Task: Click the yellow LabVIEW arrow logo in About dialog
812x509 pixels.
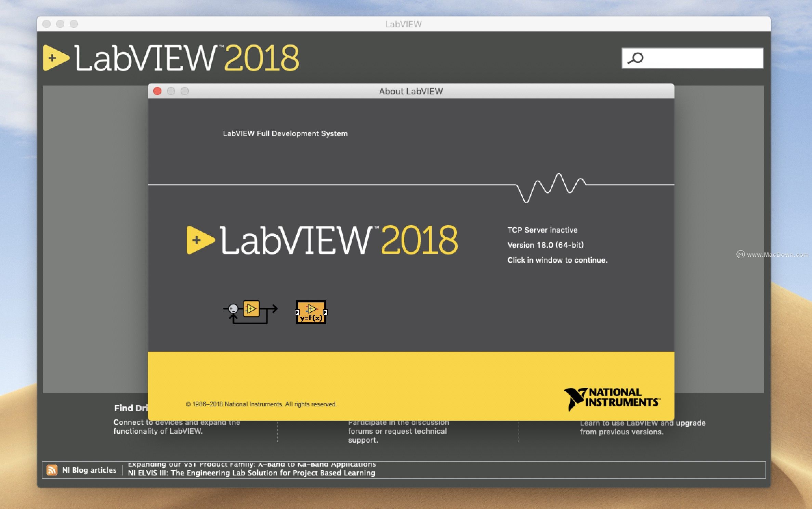Action: click(x=200, y=240)
